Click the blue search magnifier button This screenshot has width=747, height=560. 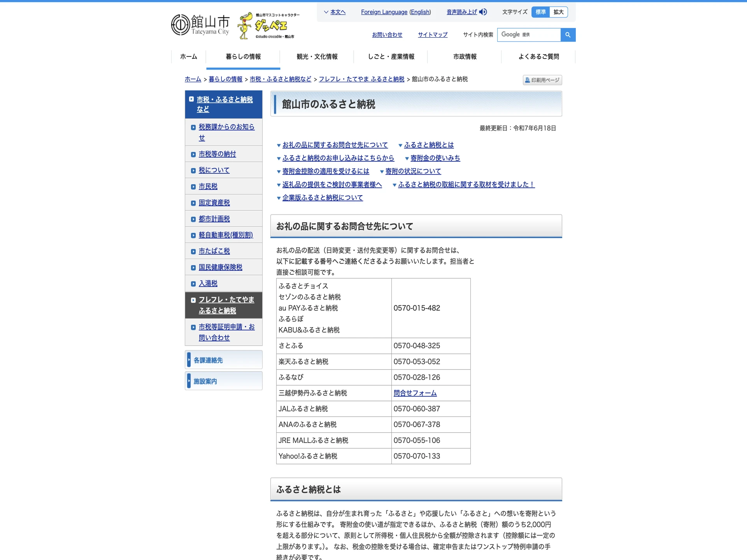[568, 35]
